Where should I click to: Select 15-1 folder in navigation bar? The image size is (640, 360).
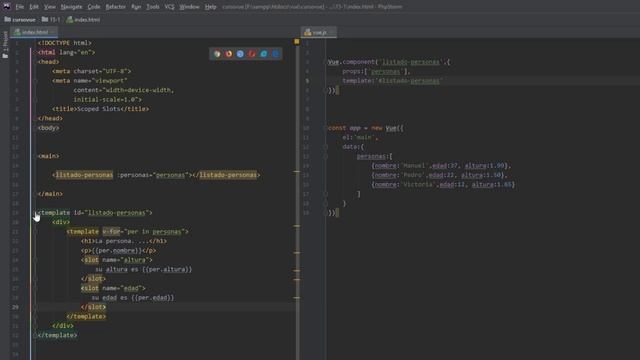click(x=51, y=20)
